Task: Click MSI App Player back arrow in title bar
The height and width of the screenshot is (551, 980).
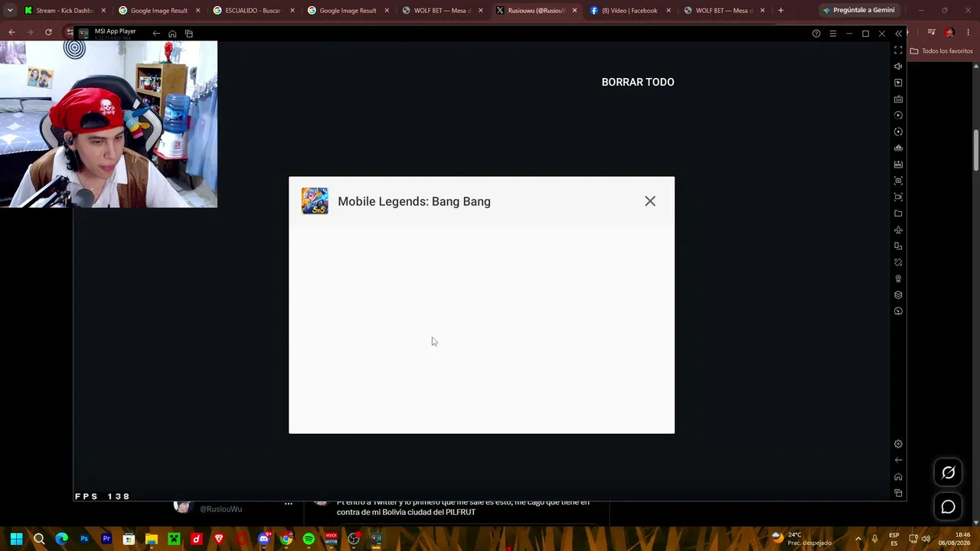Action: coord(156,34)
